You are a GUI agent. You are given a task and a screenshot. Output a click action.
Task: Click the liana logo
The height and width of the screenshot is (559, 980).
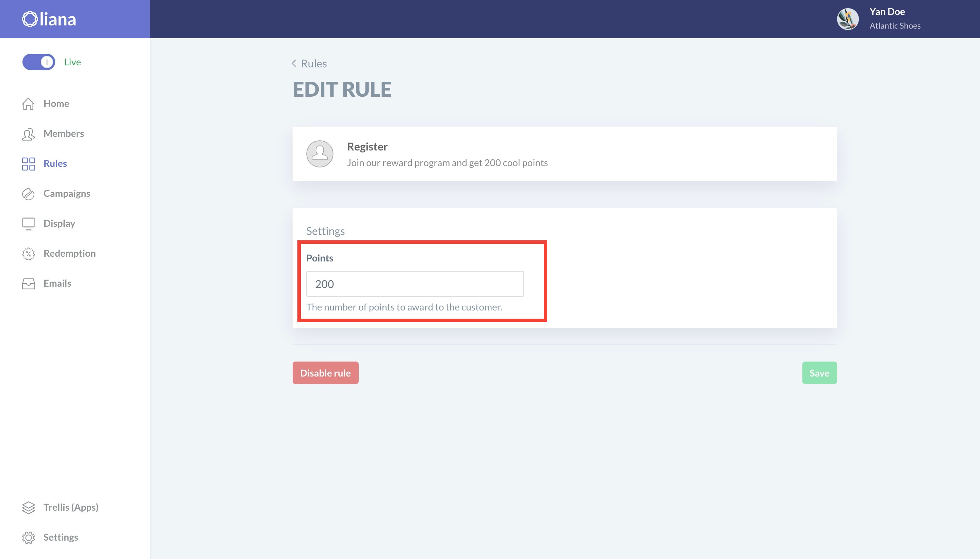pyautogui.click(x=49, y=19)
